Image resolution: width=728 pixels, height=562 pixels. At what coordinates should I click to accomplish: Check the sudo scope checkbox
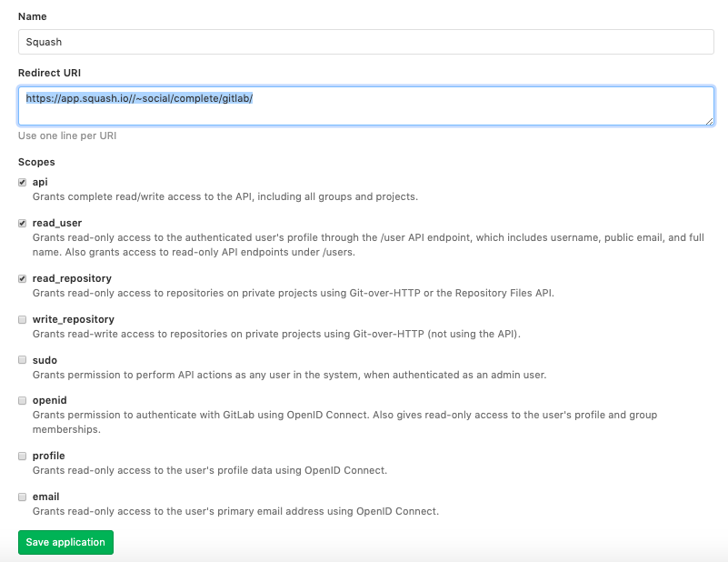click(x=23, y=360)
